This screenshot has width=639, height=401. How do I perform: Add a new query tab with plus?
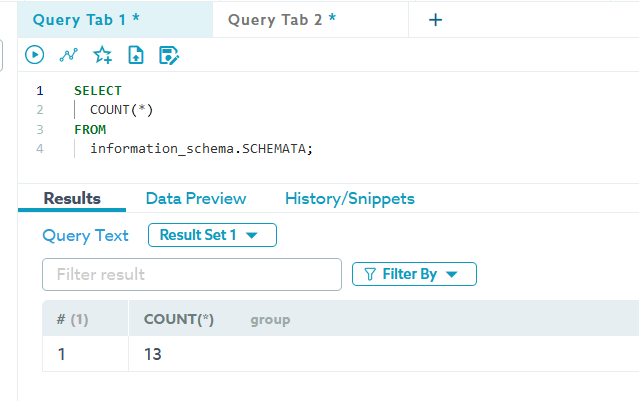point(435,20)
